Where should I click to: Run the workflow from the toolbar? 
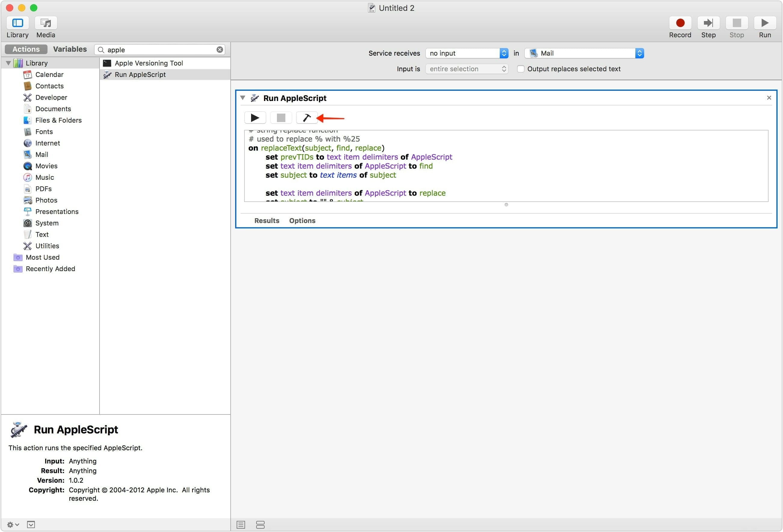click(765, 23)
